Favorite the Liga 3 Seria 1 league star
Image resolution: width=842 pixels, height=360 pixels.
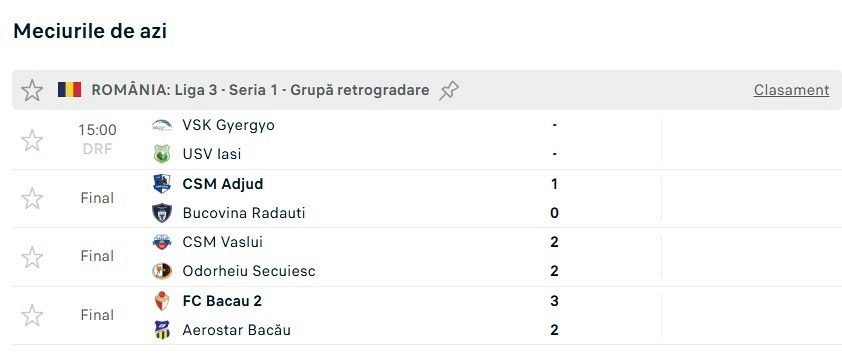click(32, 90)
